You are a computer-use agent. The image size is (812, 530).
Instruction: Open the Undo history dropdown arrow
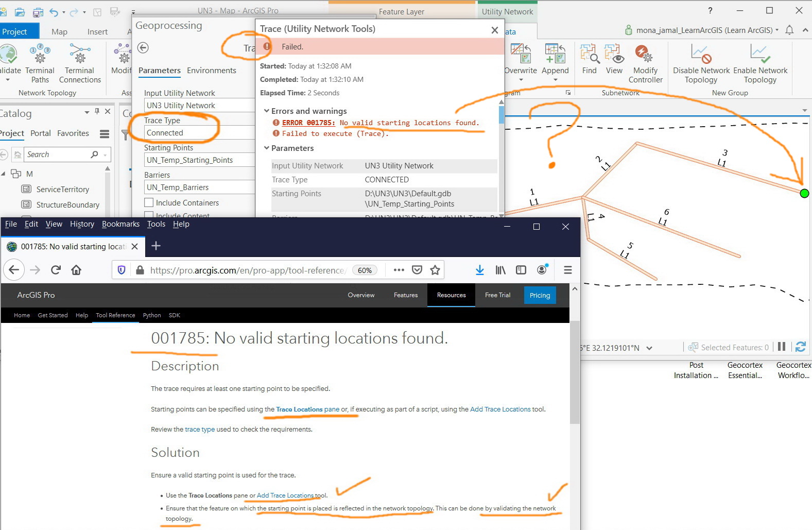point(64,12)
